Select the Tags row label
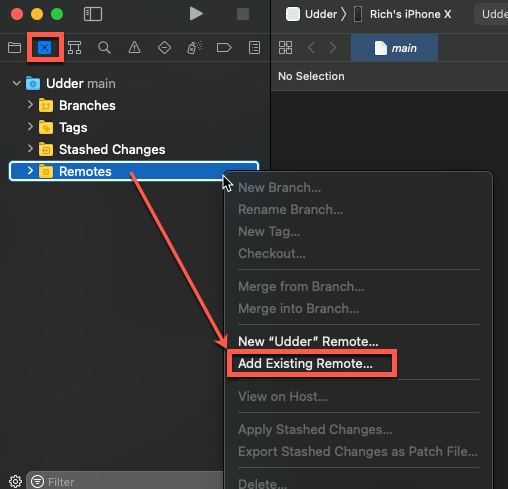The image size is (508, 489). [x=73, y=128]
